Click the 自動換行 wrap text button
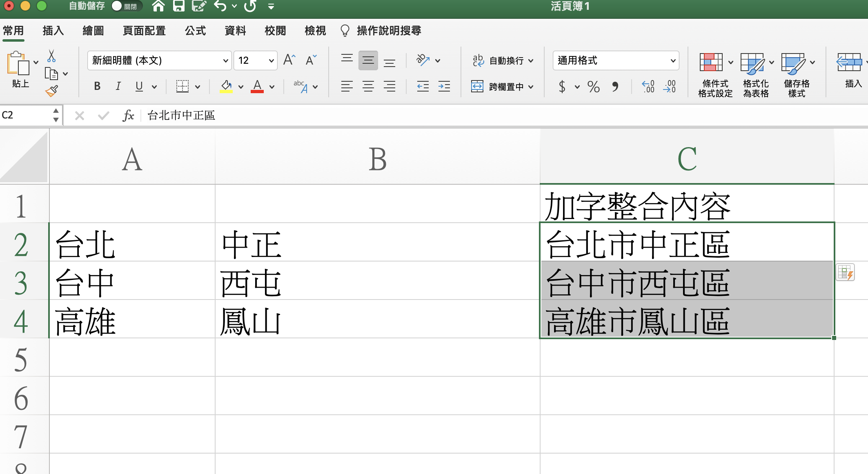868x474 pixels. (502, 60)
